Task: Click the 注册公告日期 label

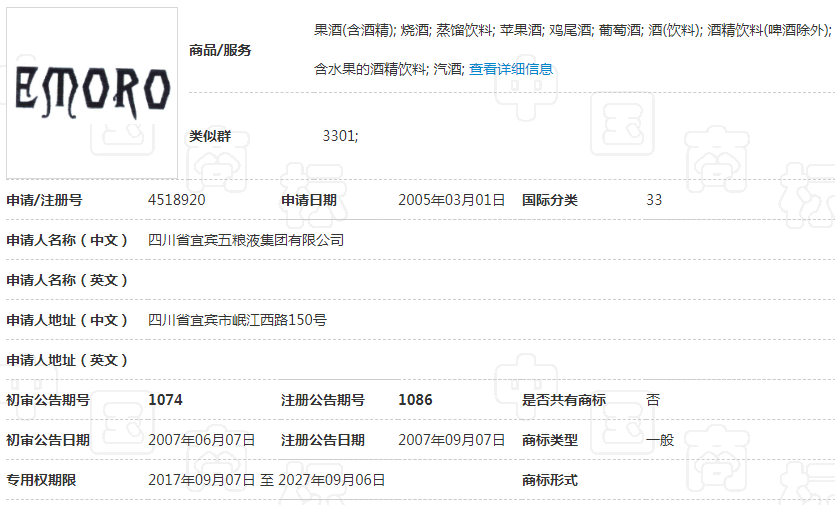Action: tap(323, 440)
